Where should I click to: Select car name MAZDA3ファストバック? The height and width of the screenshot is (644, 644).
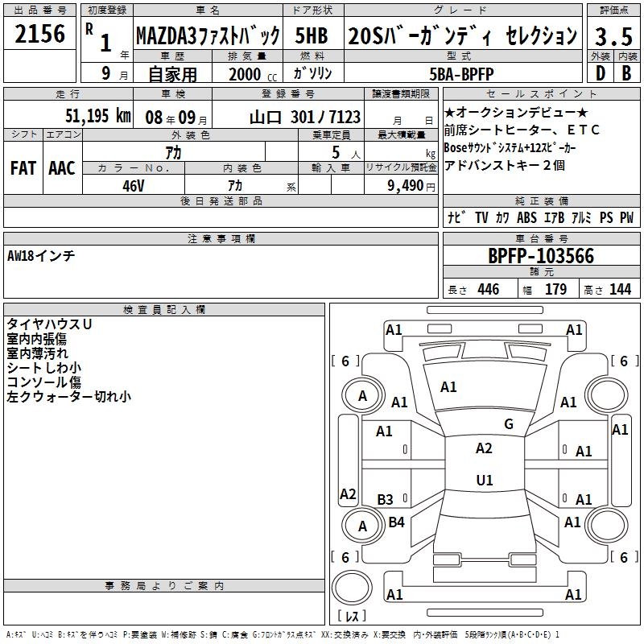pyautogui.click(x=208, y=35)
